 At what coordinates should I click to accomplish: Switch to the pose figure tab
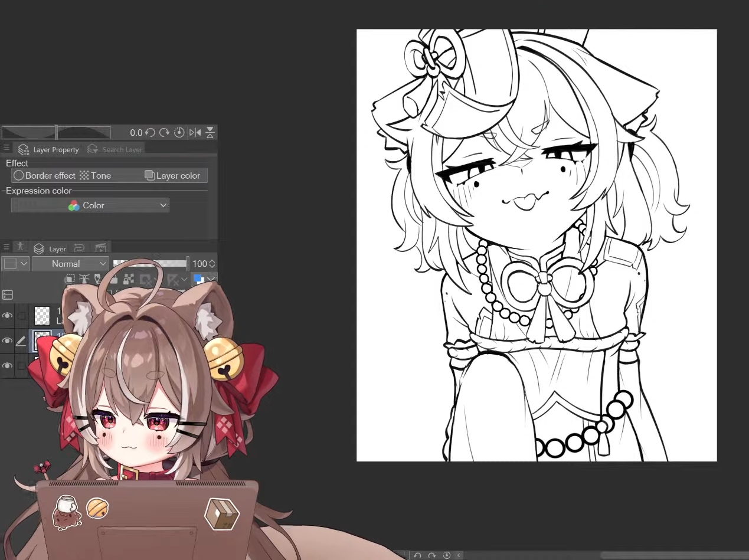[20, 247]
